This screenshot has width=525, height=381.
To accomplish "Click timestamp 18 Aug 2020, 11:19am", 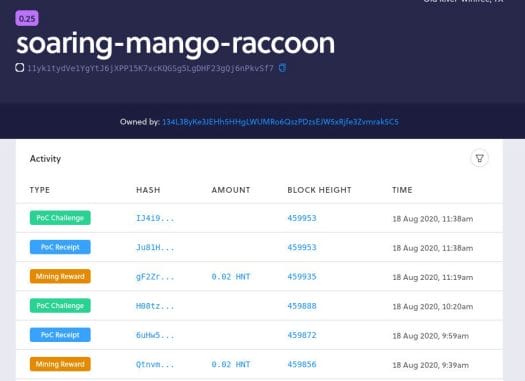I will pyautogui.click(x=433, y=277).
